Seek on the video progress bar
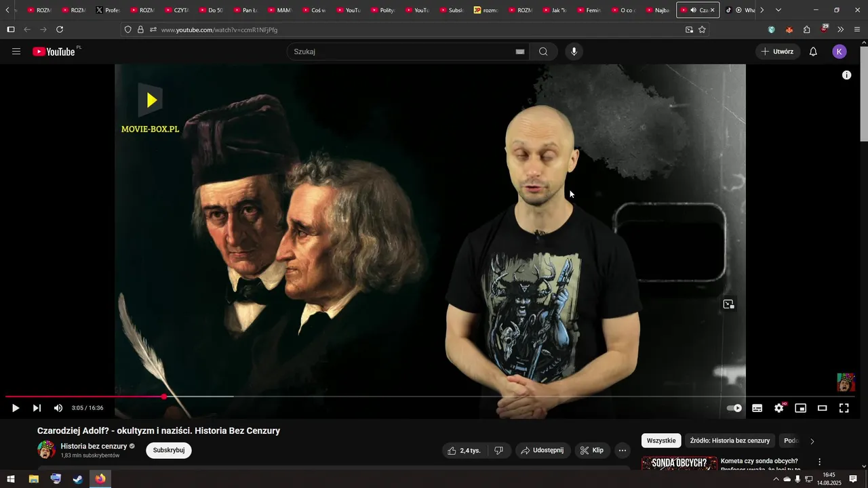 pyautogui.click(x=430, y=396)
